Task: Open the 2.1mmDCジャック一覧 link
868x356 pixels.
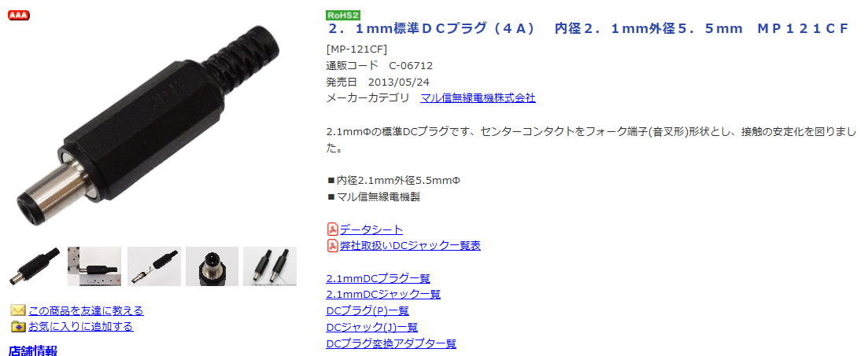Action: tap(383, 294)
